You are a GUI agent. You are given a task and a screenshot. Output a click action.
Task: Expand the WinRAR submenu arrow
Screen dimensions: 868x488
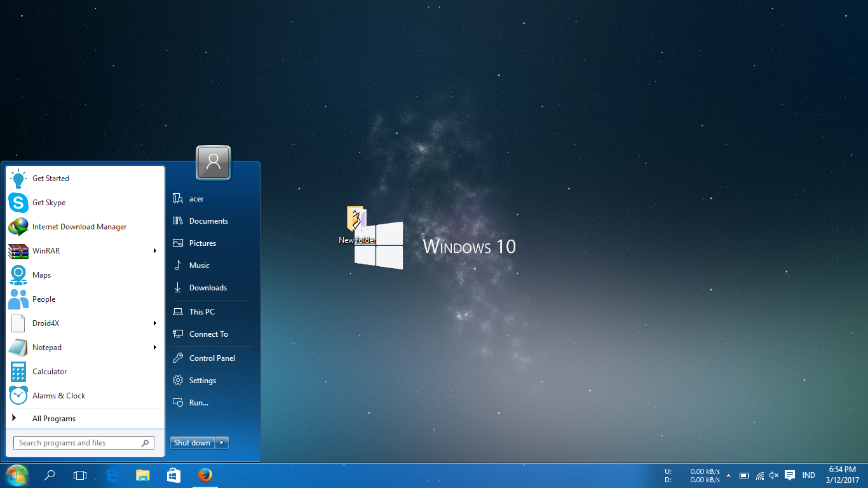coord(154,251)
